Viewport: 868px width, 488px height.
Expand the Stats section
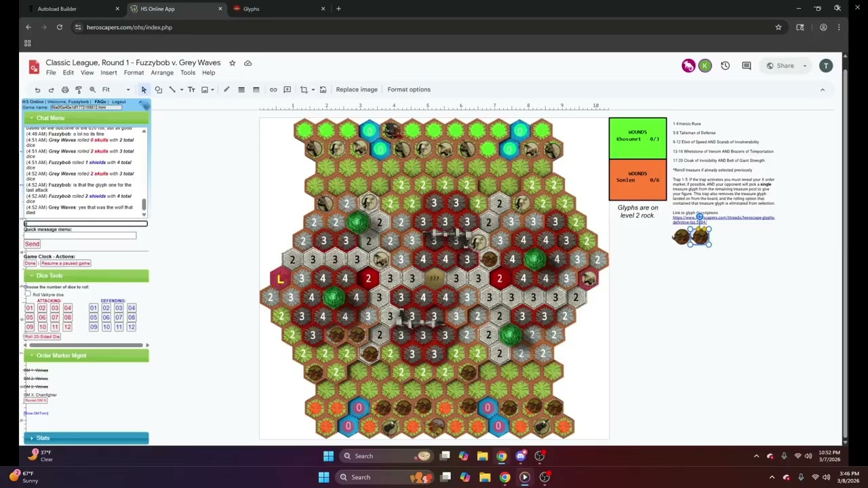pyautogui.click(x=86, y=439)
